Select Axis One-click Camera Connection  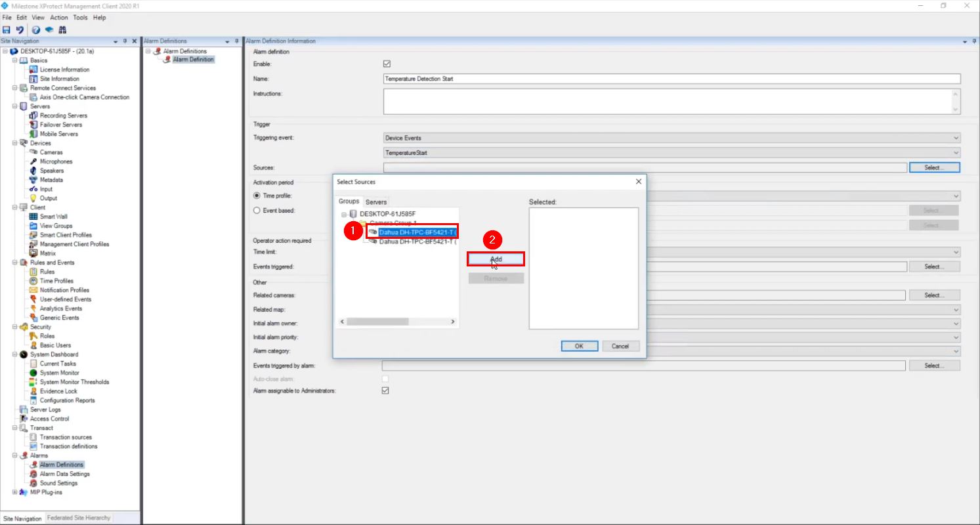85,97
